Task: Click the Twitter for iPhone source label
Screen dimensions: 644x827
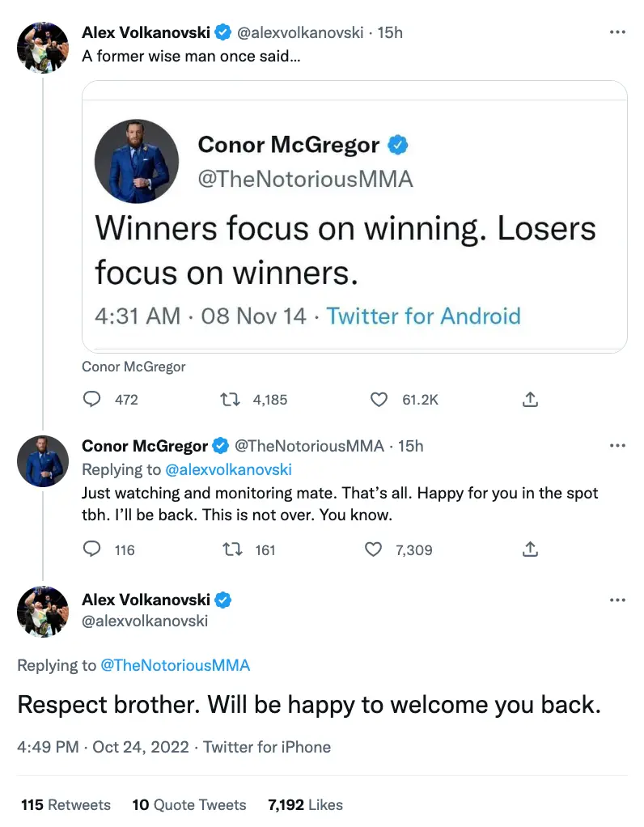Action: (x=267, y=747)
